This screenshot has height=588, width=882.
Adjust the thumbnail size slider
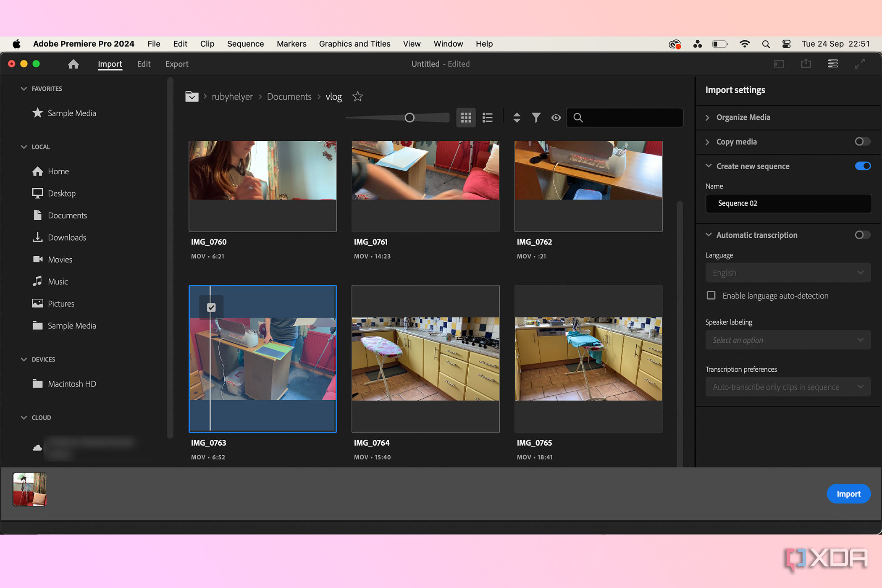point(409,118)
